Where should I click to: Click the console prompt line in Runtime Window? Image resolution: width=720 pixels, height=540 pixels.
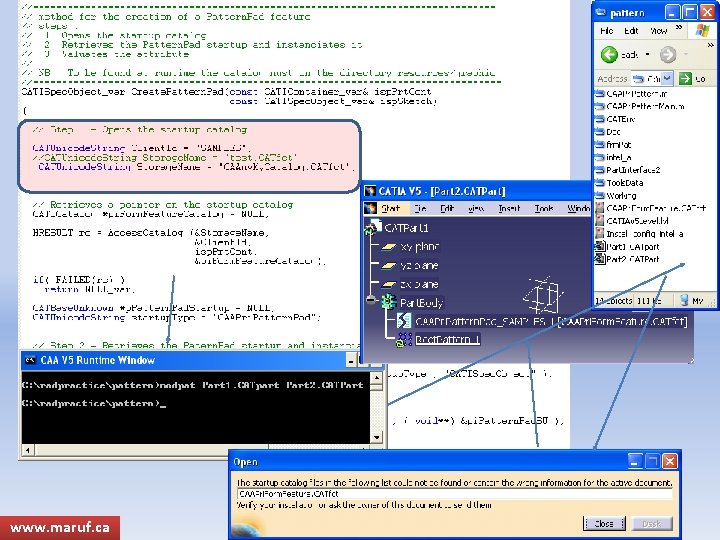[x=94, y=403]
